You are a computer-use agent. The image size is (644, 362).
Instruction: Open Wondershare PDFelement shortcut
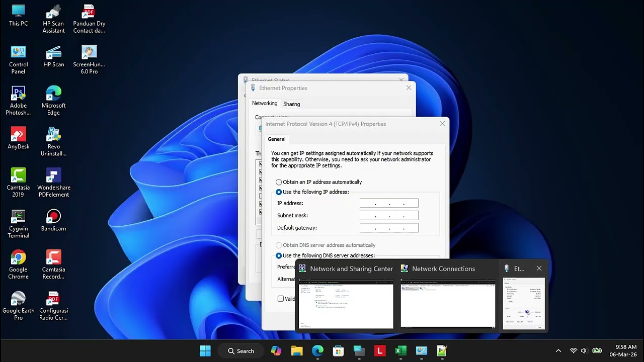(x=53, y=183)
